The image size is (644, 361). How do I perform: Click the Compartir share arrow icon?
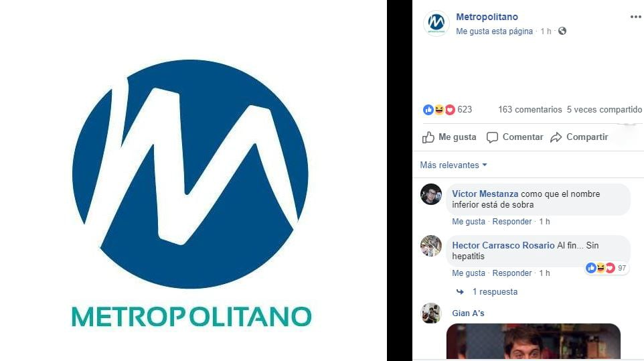tap(556, 137)
